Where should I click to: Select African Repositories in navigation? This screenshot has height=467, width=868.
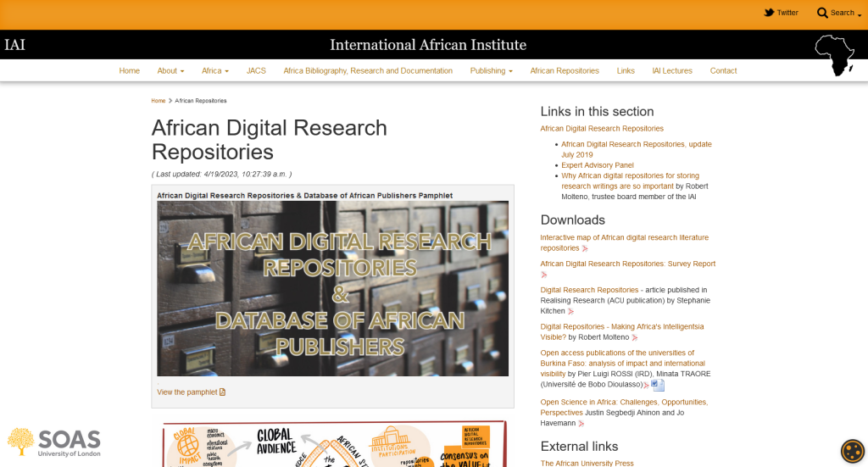pos(565,71)
